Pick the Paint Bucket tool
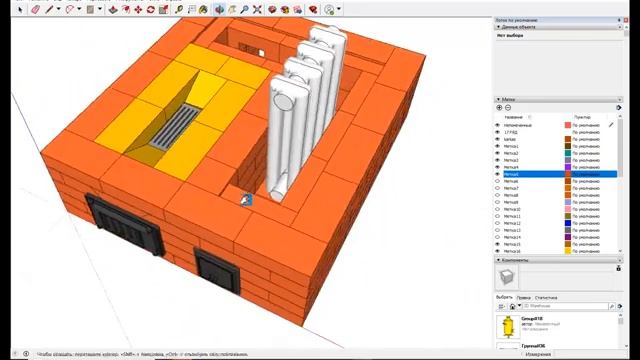 (203, 9)
